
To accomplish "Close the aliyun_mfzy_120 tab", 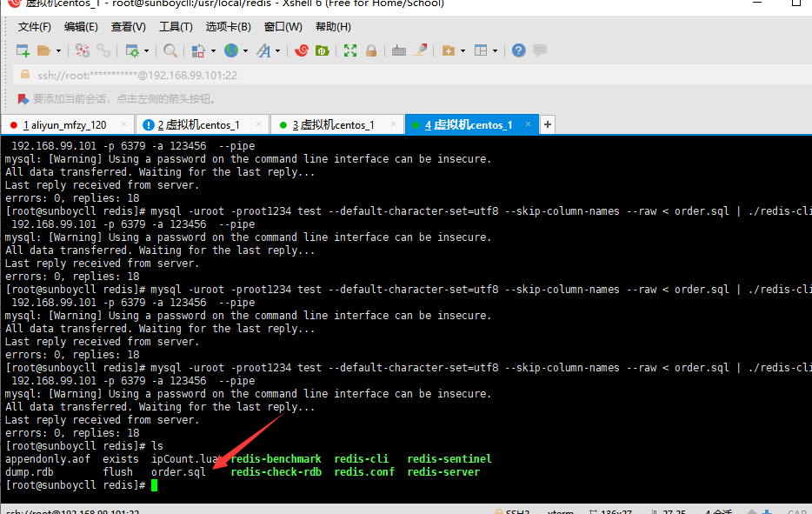I will [123, 123].
